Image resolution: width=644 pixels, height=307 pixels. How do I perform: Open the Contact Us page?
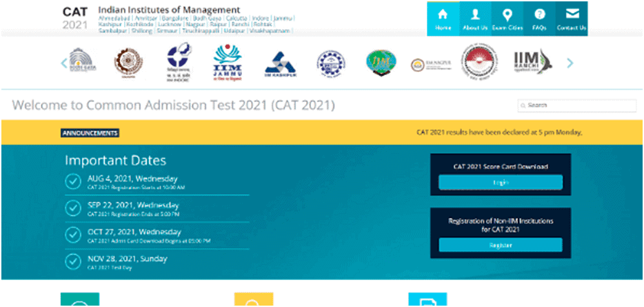(572, 19)
